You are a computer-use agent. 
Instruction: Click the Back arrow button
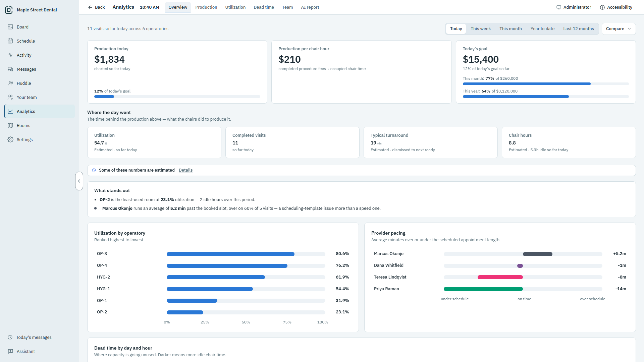coord(96,7)
